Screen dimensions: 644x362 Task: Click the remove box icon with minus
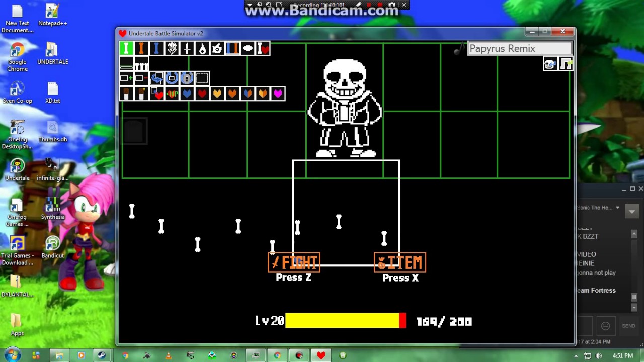[x=141, y=78]
